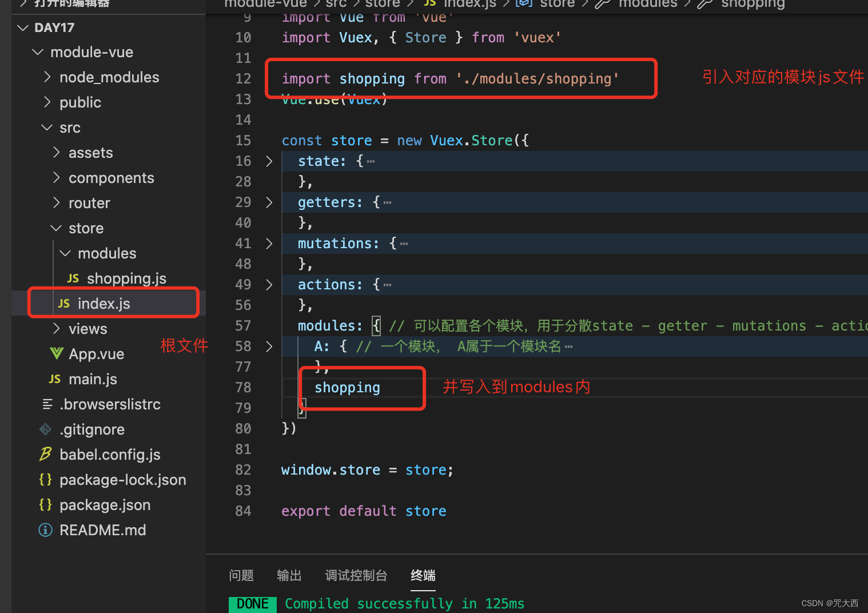Click the DONE badge in the terminal

click(x=252, y=603)
